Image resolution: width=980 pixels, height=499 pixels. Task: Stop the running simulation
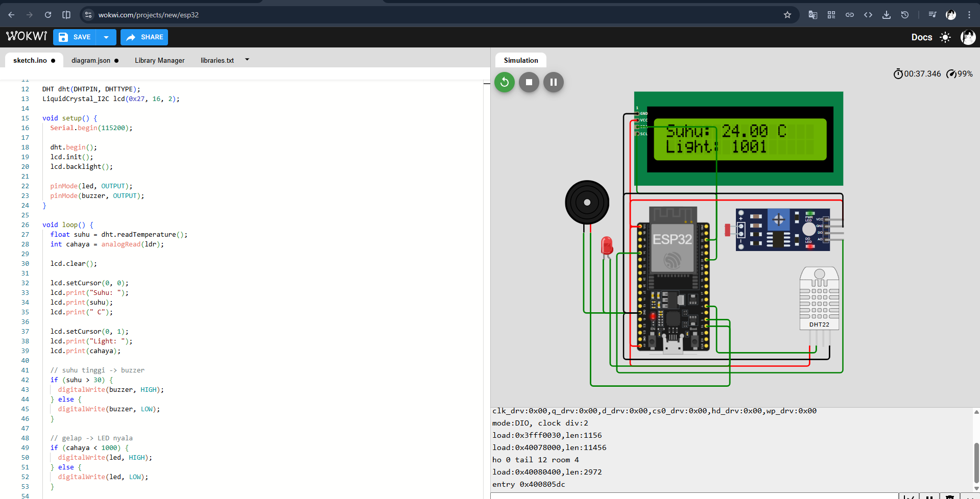click(x=529, y=82)
